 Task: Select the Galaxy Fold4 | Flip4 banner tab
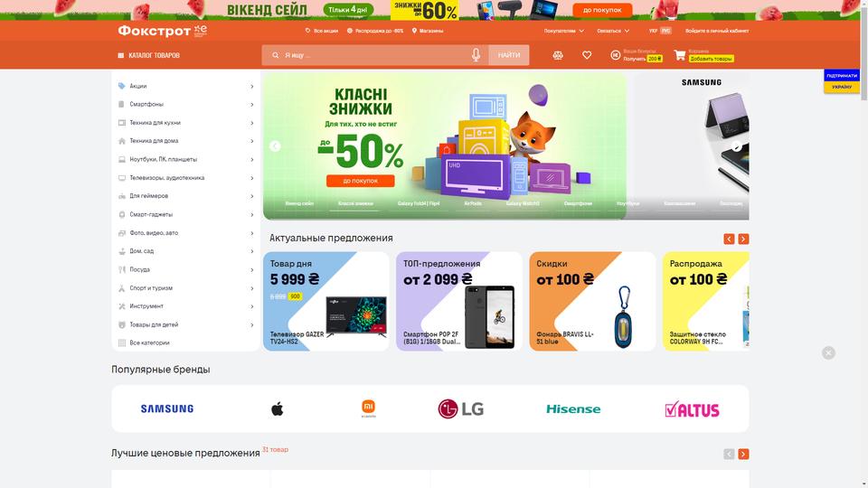click(x=419, y=203)
